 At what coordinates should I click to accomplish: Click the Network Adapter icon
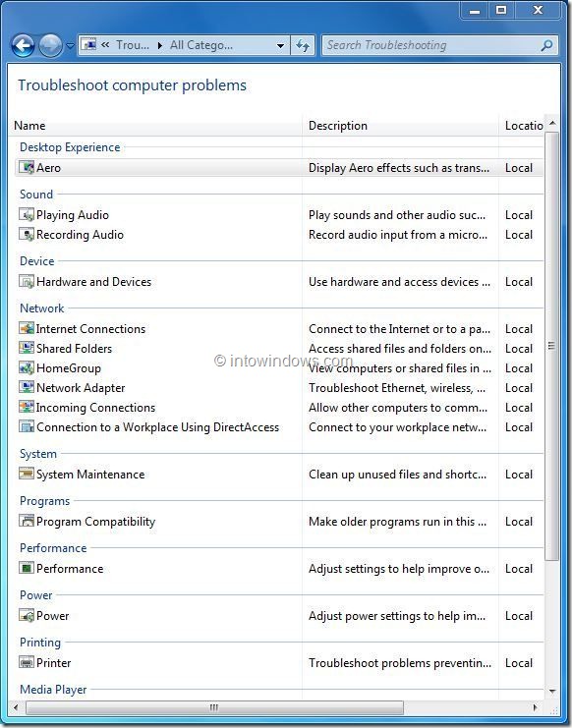pyautogui.click(x=27, y=388)
